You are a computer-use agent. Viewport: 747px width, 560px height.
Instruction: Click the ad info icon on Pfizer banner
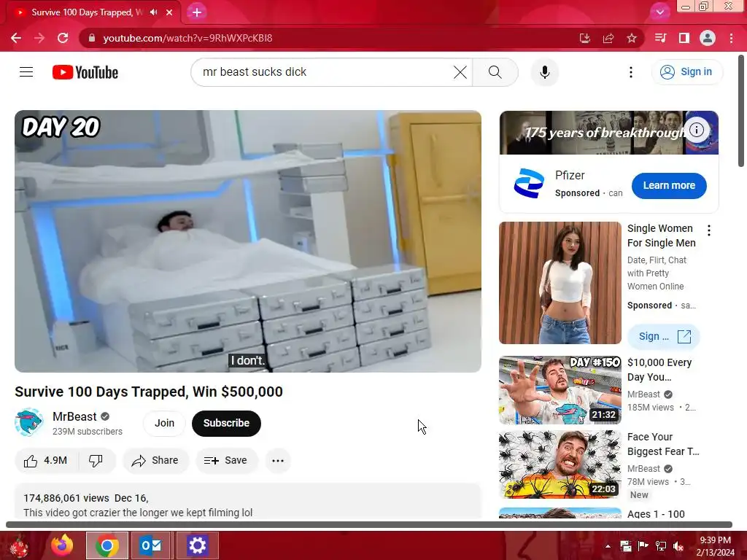(x=697, y=130)
